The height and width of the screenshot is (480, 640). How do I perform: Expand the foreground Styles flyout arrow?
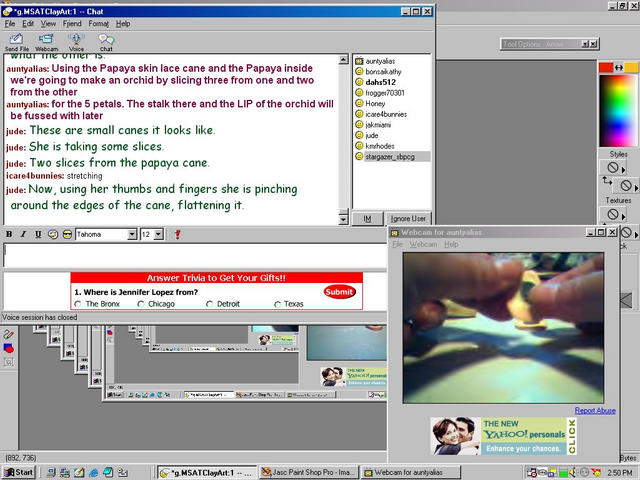click(x=623, y=169)
